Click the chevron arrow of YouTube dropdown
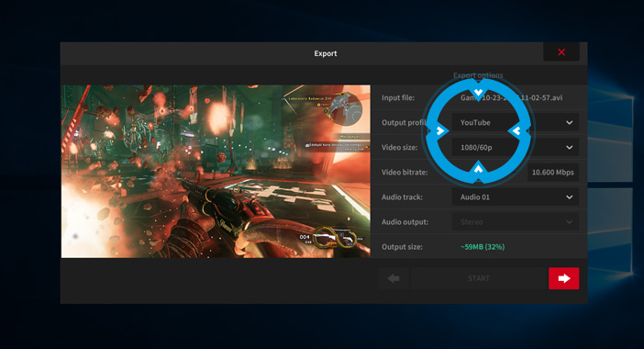 pos(570,122)
